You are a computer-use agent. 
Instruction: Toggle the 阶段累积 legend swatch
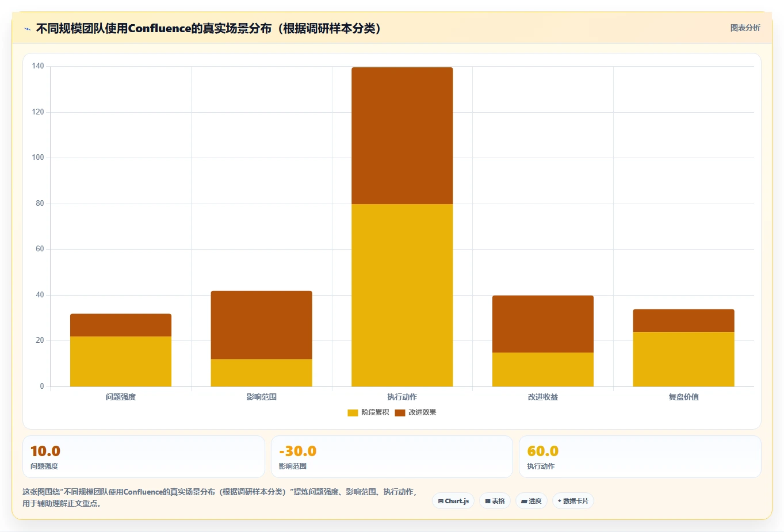(x=353, y=412)
